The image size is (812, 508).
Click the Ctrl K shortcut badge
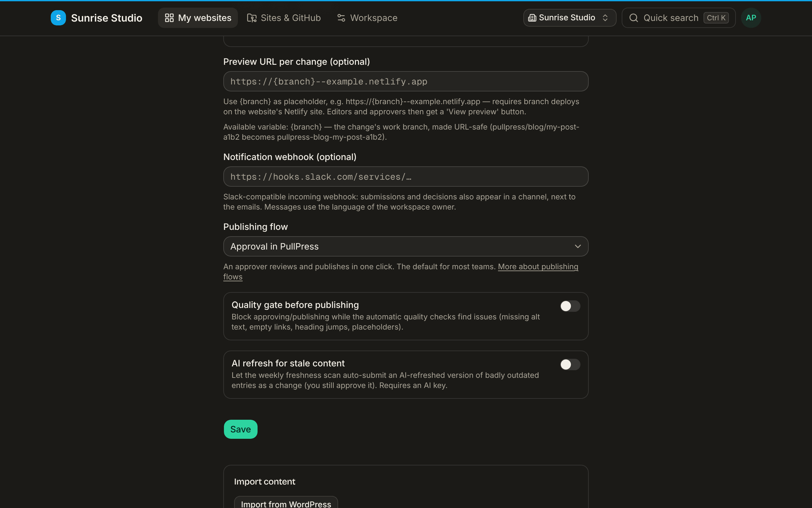coord(716,18)
